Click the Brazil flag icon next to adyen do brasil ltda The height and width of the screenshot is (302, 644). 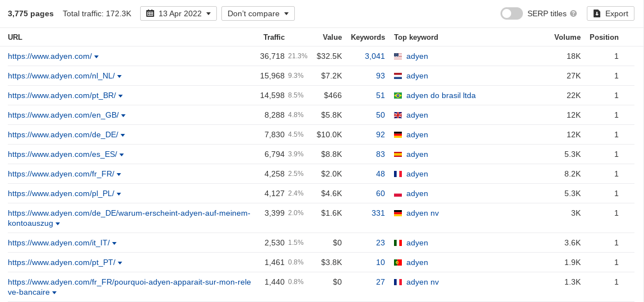397,96
